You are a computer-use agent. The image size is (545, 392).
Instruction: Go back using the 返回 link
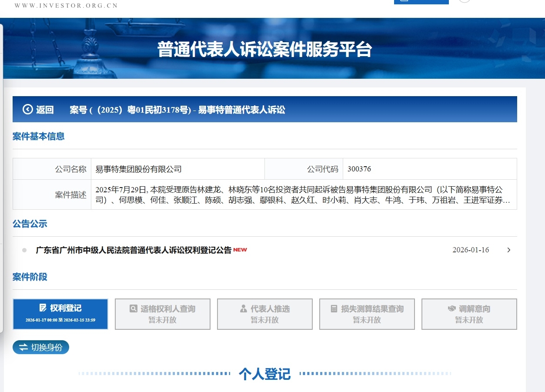pos(45,110)
